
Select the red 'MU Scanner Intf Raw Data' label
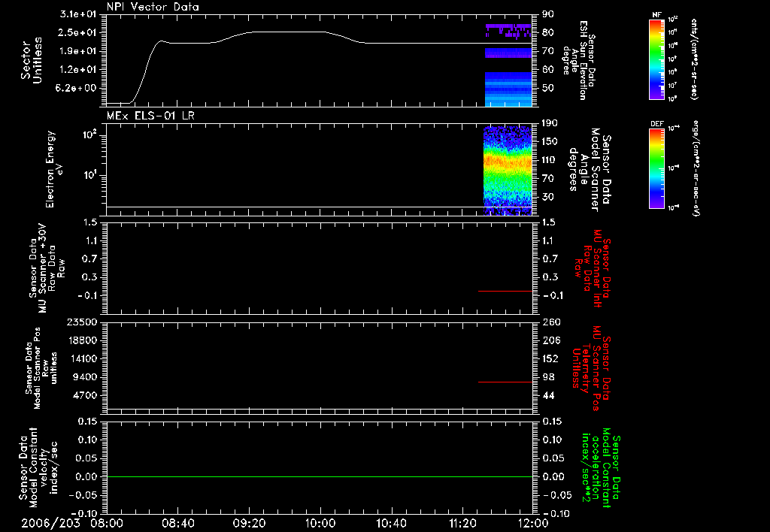[593, 268]
